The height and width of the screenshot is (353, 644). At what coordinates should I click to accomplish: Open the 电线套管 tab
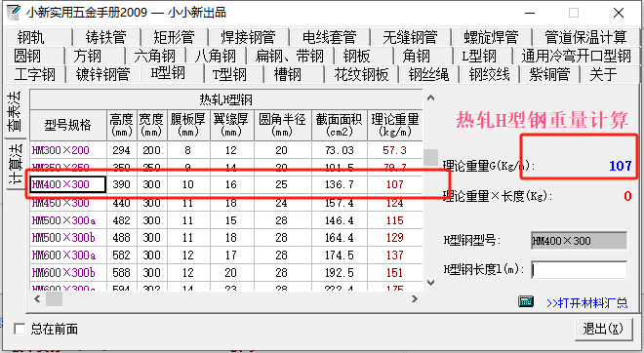(x=330, y=37)
